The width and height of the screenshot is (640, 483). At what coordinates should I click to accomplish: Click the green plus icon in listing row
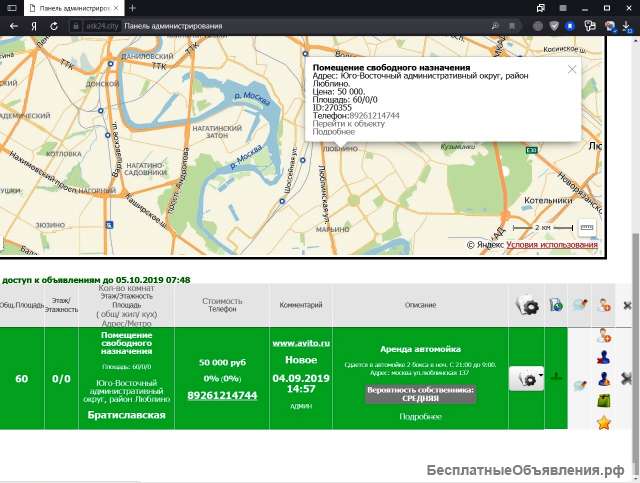coord(556,377)
